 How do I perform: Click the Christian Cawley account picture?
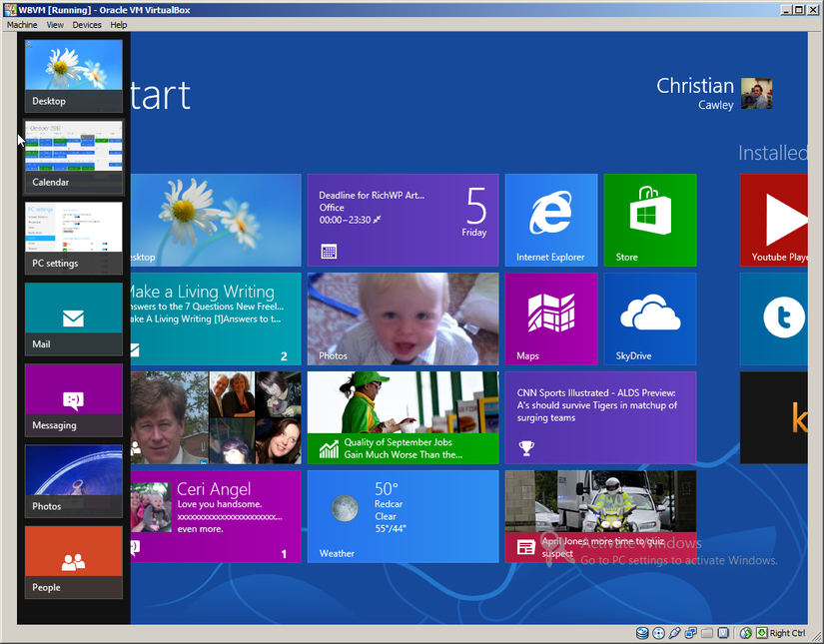(756, 91)
